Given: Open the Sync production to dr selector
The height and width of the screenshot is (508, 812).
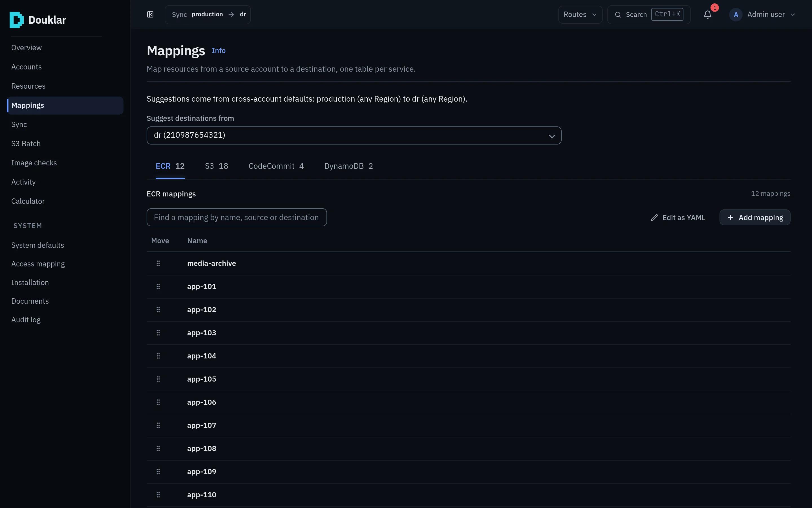Looking at the screenshot, I should pos(208,14).
